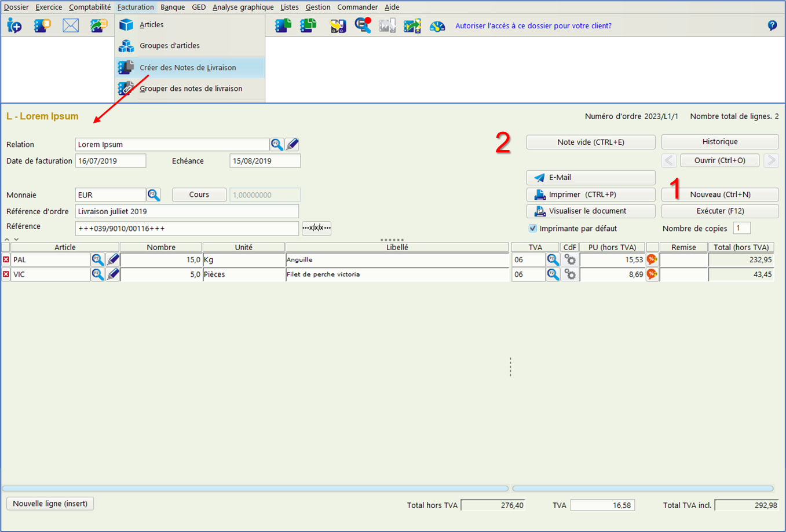Delete the PAL line with red X
Image resolution: width=786 pixels, height=532 pixels.
pos(6,260)
